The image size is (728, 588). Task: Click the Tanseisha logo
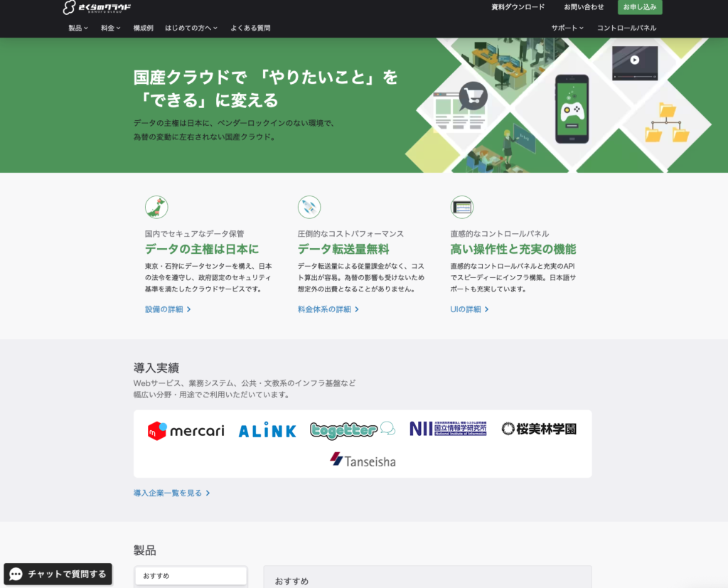[363, 460]
